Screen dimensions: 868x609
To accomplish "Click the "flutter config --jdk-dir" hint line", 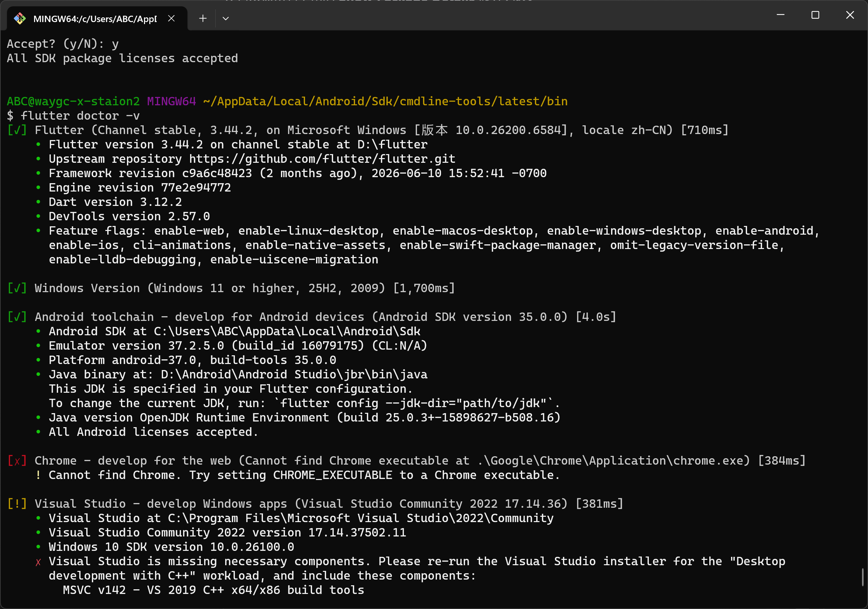I will click(304, 403).
